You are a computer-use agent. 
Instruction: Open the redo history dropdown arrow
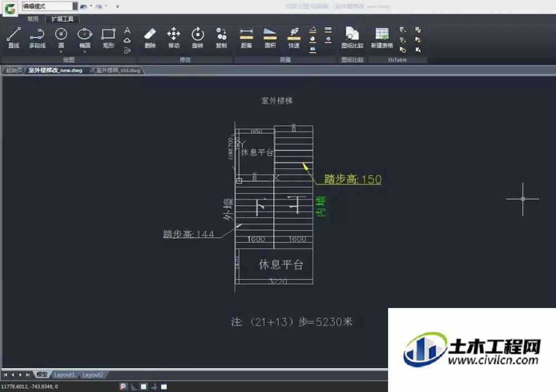pyautogui.click(x=106, y=6)
